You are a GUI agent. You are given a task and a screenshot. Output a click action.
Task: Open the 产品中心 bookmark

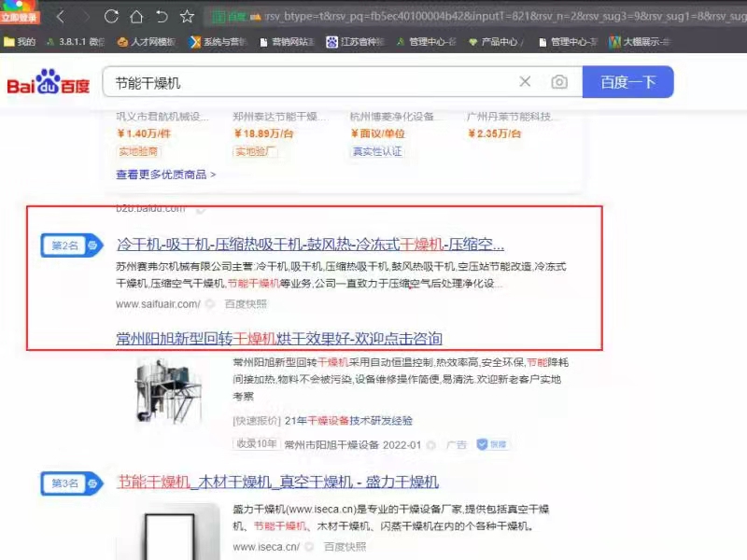[x=496, y=42]
